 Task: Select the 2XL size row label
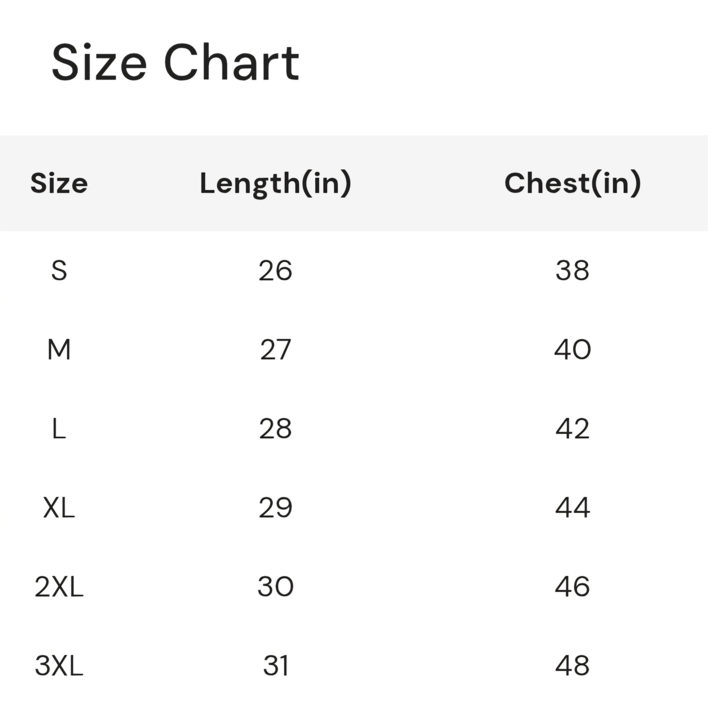click(x=59, y=587)
